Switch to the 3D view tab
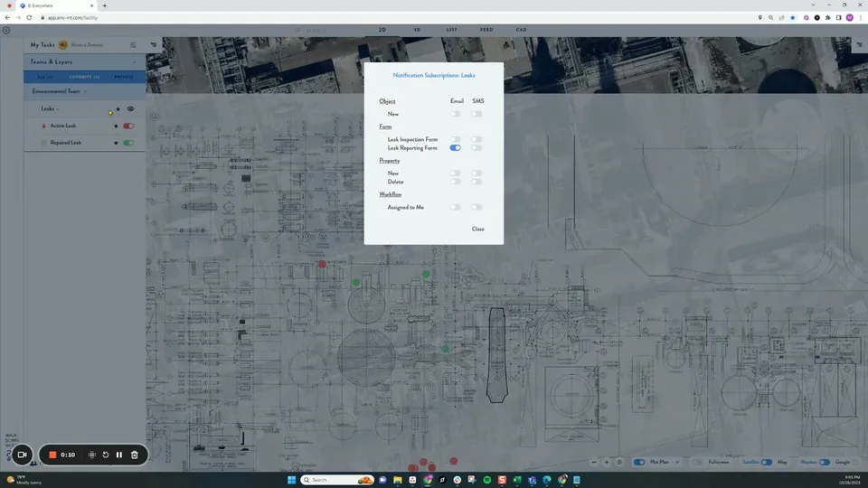The width and height of the screenshot is (868, 488). 417,30
